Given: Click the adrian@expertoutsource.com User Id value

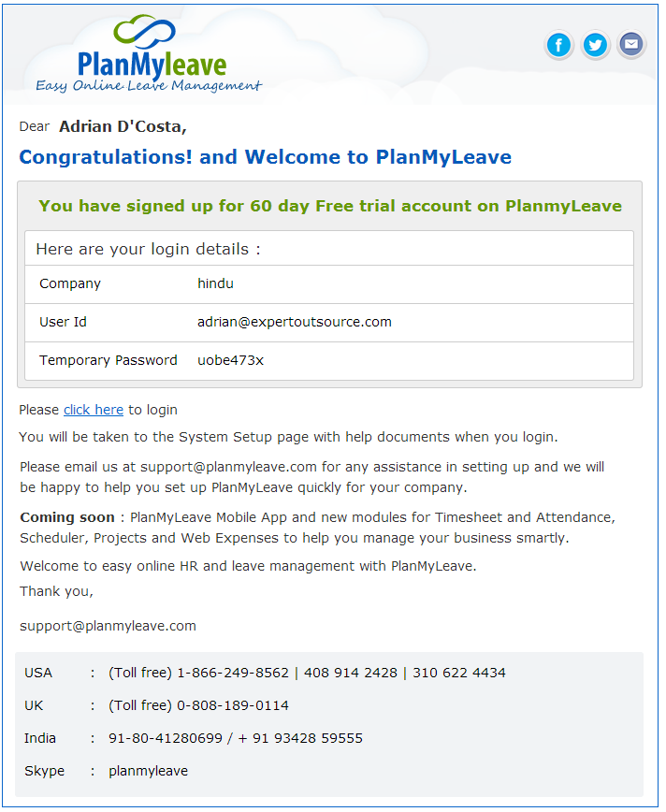Looking at the screenshot, I should tap(294, 322).
